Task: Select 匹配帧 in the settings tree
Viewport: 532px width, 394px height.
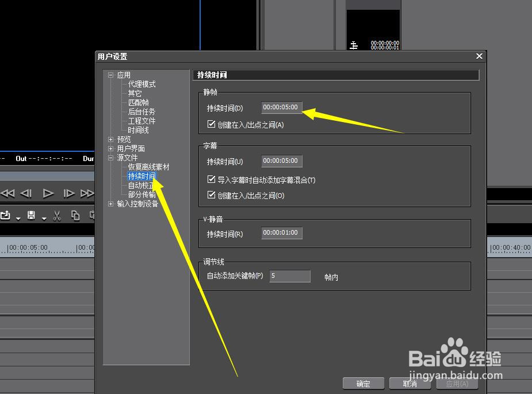Action: pos(138,102)
